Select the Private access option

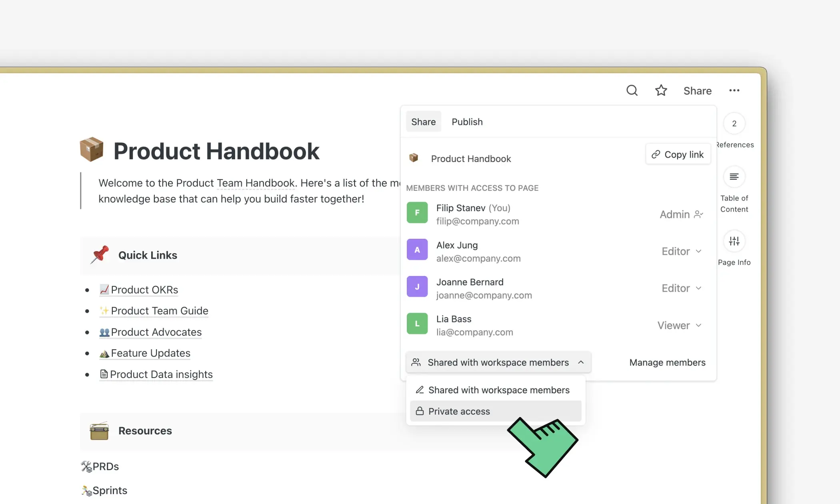[458, 411]
